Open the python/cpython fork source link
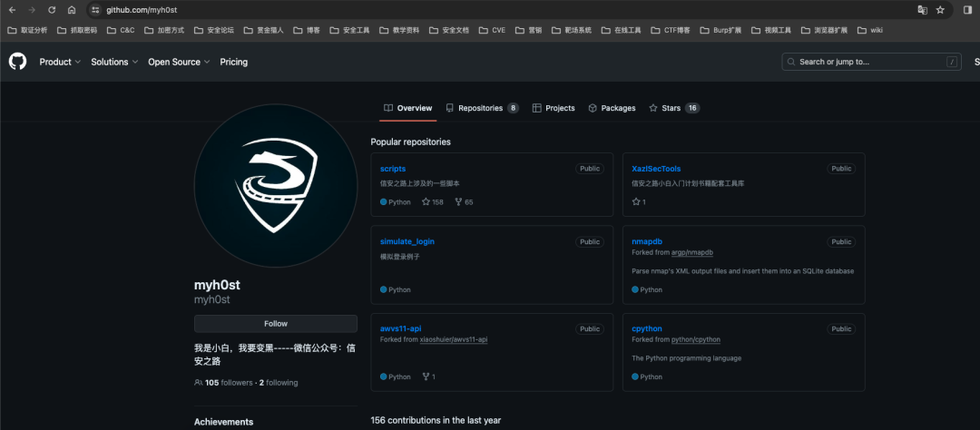Image resolution: width=980 pixels, height=430 pixels. (x=696, y=339)
